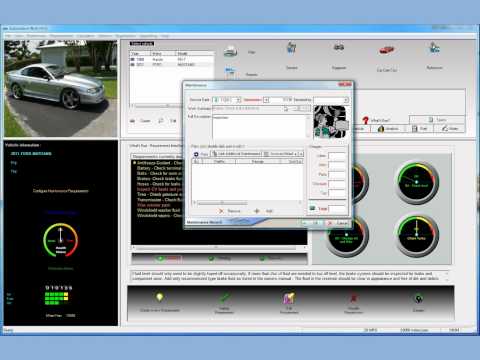Click the Total cost input field

pyautogui.click(x=337, y=208)
